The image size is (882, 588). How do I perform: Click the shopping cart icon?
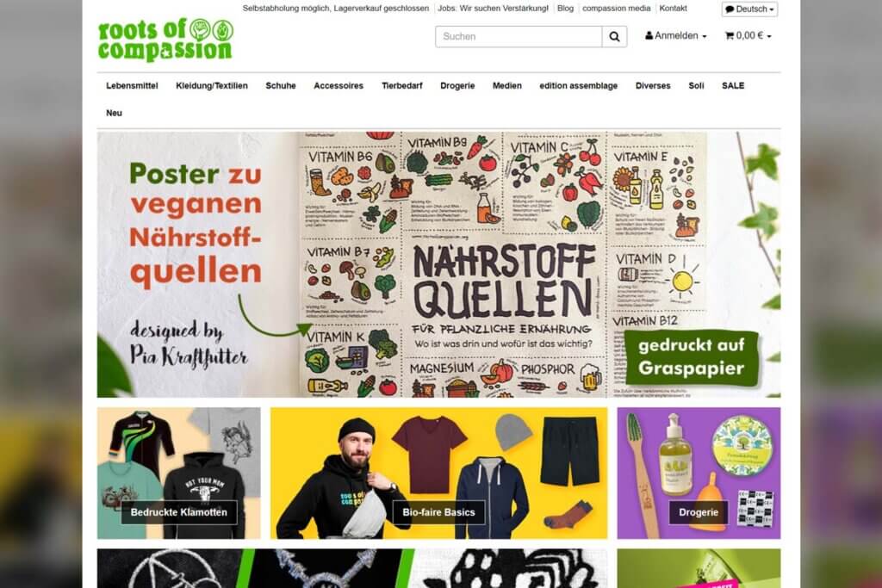point(730,35)
